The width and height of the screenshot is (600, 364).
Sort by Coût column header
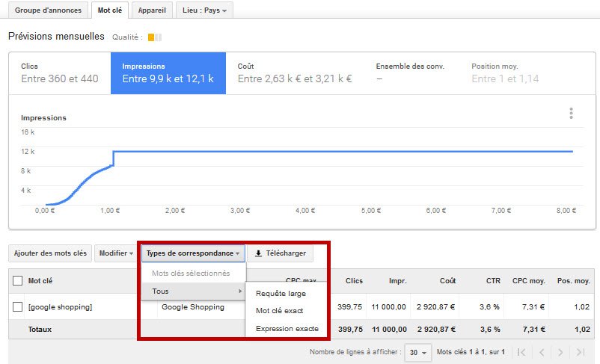(447, 281)
